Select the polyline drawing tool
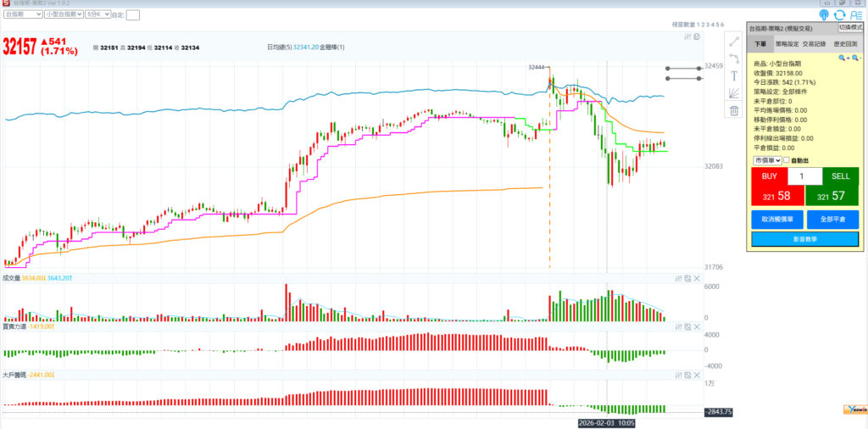868x429 pixels. click(734, 58)
